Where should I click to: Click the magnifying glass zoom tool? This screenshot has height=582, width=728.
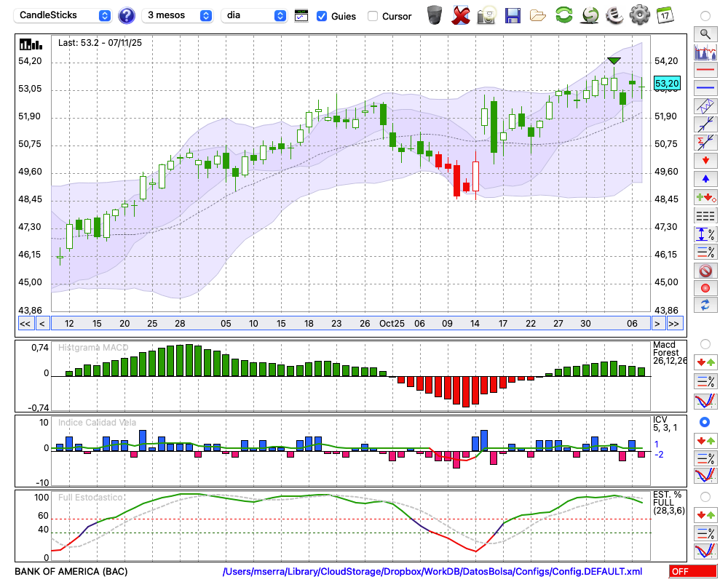(705, 34)
